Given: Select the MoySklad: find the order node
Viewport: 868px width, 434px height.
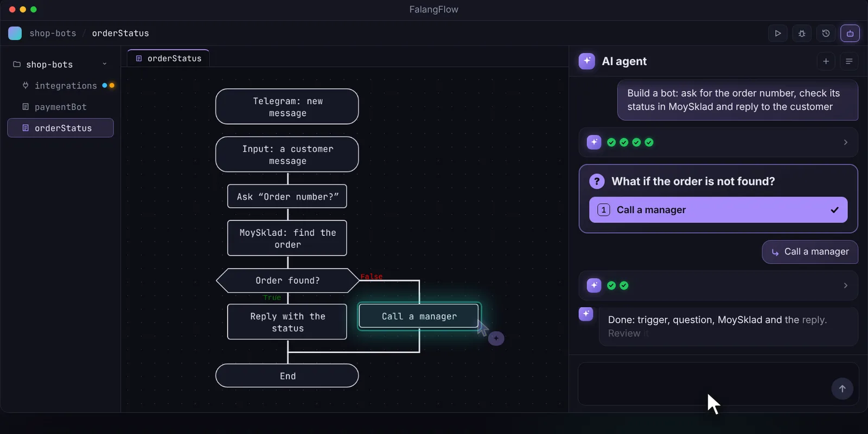Looking at the screenshot, I should pos(287,238).
